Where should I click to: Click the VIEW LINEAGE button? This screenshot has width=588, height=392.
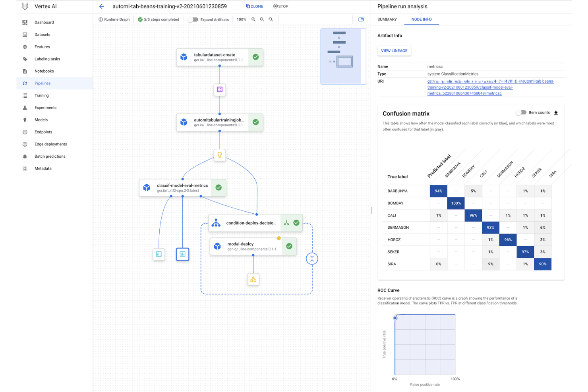(x=394, y=50)
